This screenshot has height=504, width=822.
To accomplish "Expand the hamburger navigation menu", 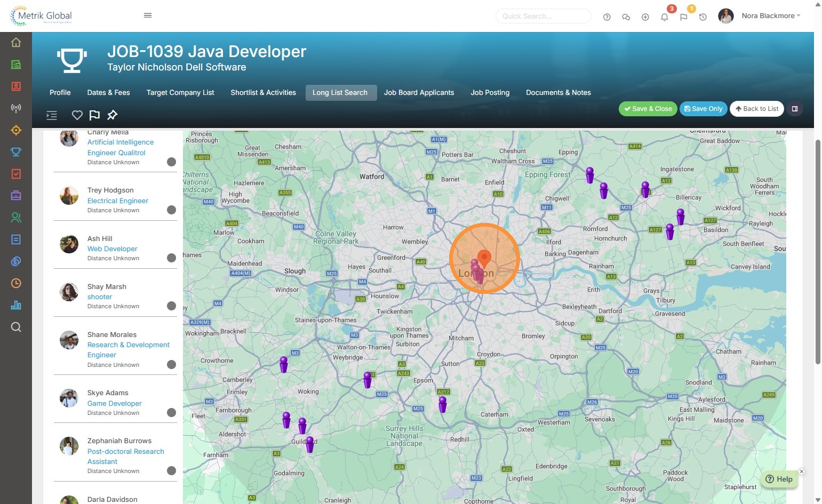I will click(x=148, y=15).
